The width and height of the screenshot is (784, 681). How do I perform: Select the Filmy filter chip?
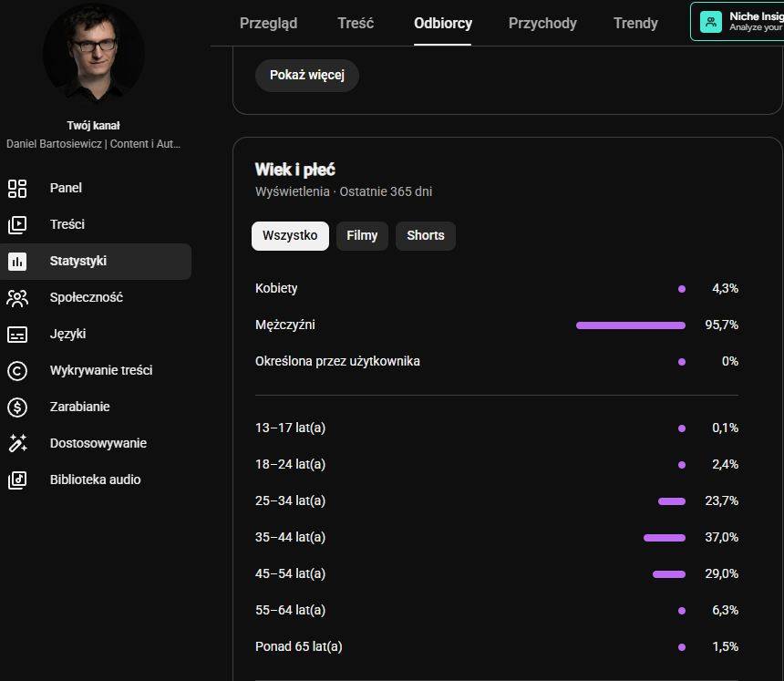[362, 235]
